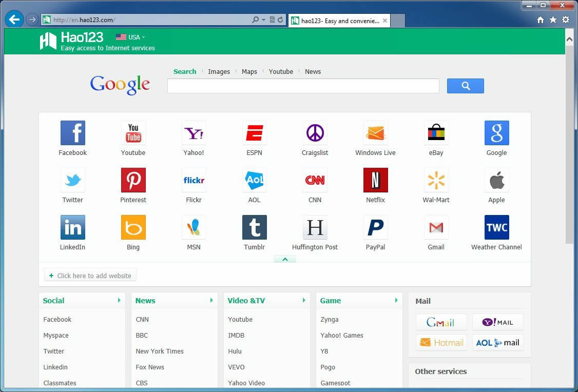Expand the Video &TV category arrow

[x=304, y=300]
